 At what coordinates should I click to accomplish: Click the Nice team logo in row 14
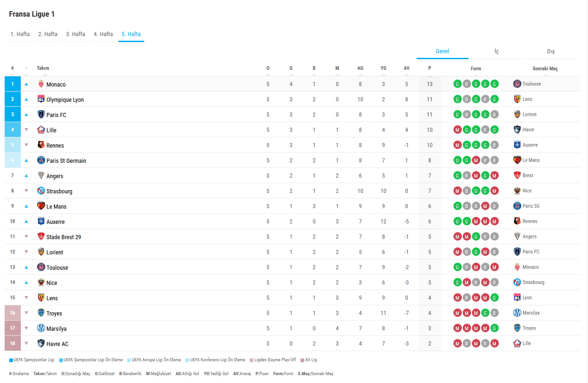pos(41,283)
